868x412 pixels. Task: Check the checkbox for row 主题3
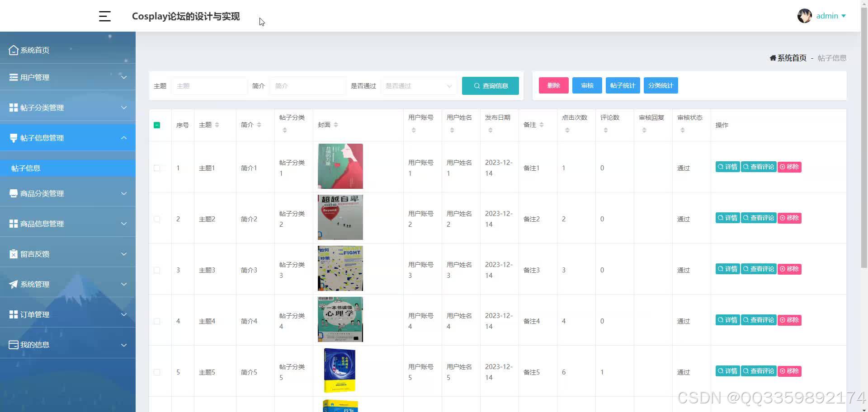157,270
